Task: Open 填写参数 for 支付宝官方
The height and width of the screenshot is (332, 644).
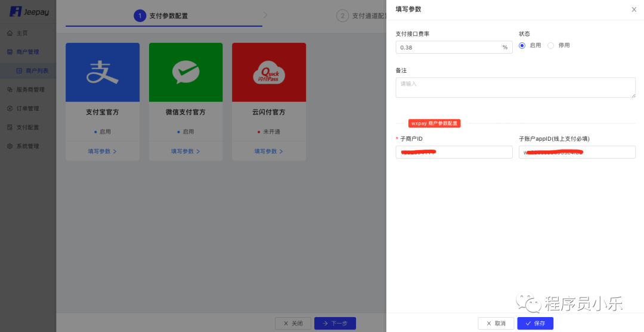Action: tap(103, 151)
